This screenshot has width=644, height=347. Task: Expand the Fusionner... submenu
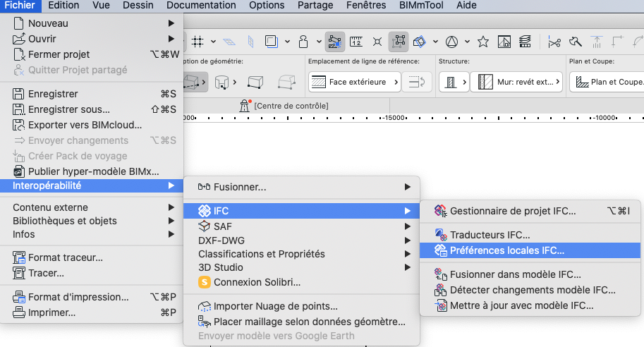pos(301,188)
